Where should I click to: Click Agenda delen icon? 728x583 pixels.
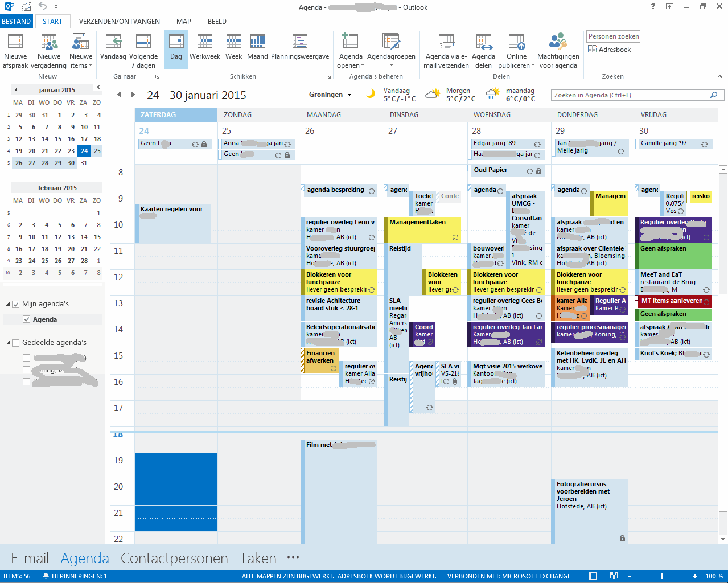pyautogui.click(x=483, y=43)
